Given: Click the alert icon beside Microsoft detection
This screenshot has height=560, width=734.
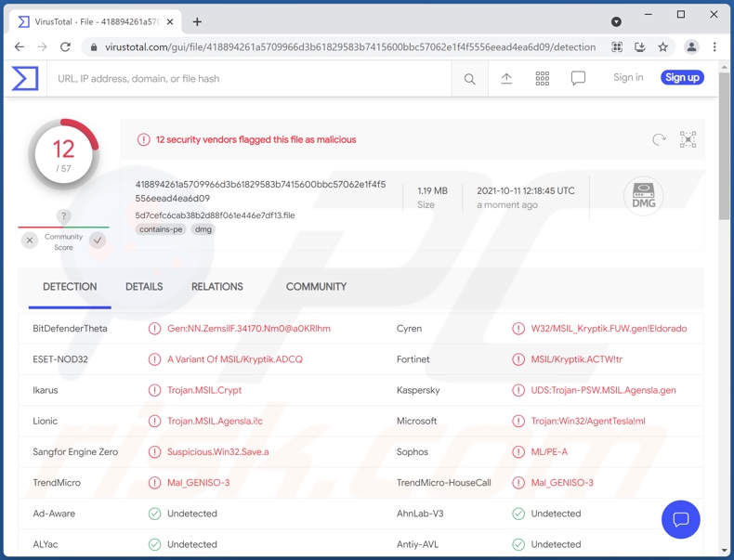Looking at the screenshot, I should pos(518,421).
